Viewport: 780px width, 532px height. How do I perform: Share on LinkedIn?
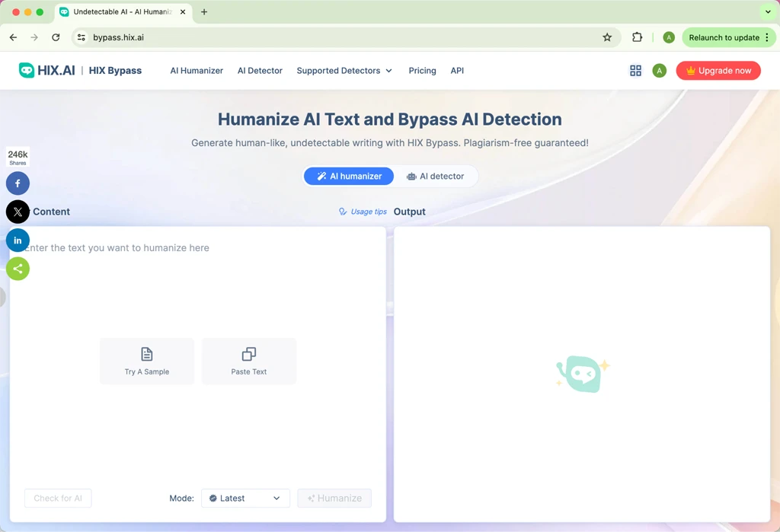18,241
